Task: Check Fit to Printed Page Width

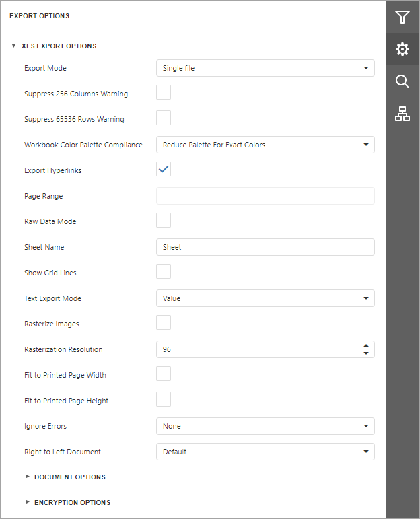Action: pos(164,374)
